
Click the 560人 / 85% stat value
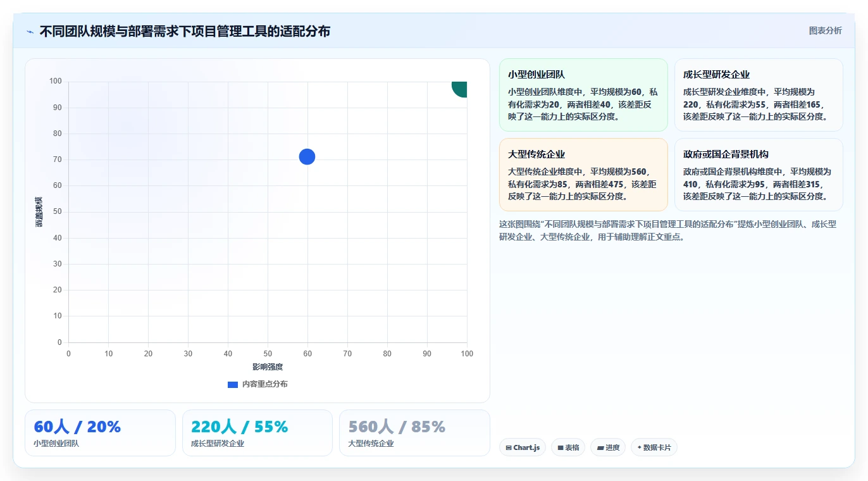pos(397,427)
